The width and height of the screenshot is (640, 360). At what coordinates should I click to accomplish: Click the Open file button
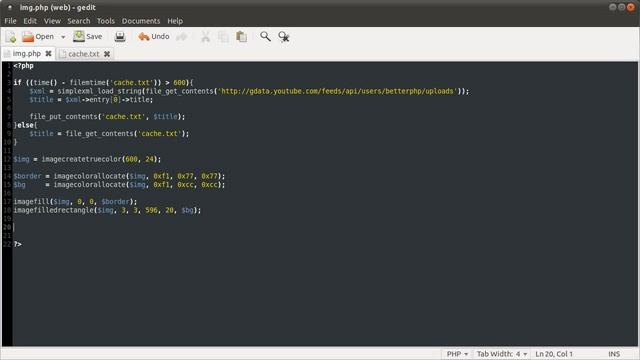click(38, 37)
